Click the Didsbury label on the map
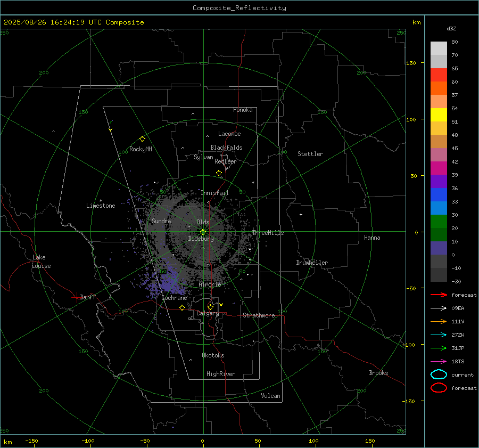This screenshot has width=479, height=448. [201, 239]
